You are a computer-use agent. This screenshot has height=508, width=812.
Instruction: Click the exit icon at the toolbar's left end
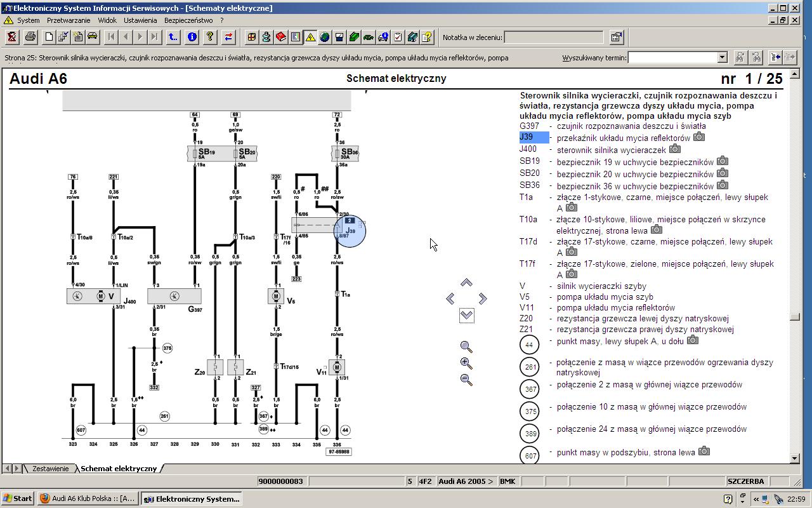(11, 37)
